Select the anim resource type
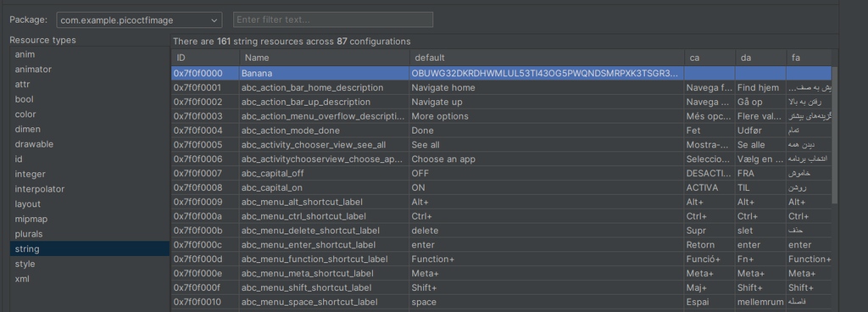 [90, 54]
